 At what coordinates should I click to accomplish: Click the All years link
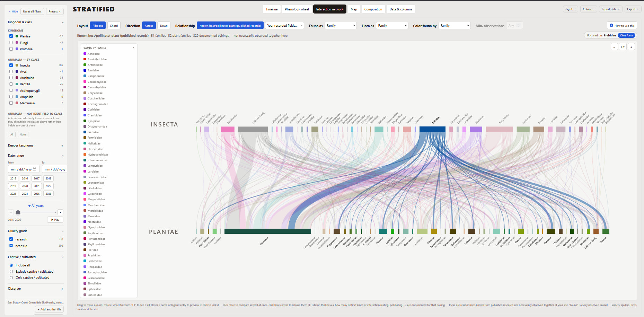[36, 206]
